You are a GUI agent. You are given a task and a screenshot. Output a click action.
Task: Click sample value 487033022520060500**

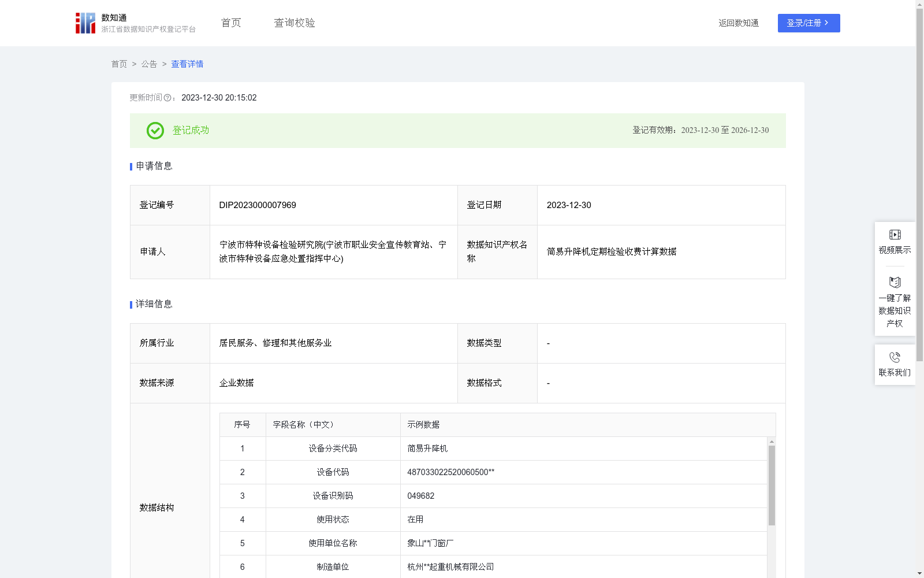(450, 472)
